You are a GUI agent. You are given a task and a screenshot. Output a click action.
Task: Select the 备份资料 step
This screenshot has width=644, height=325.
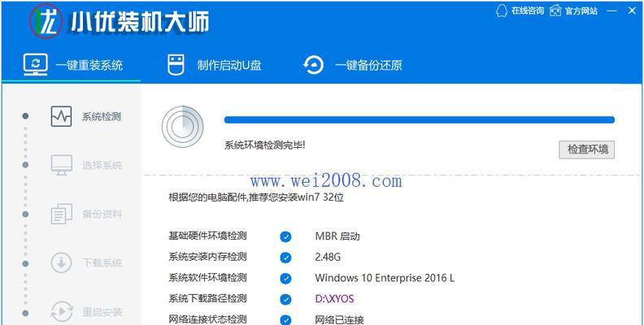pyautogui.click(x=86, y=214)
